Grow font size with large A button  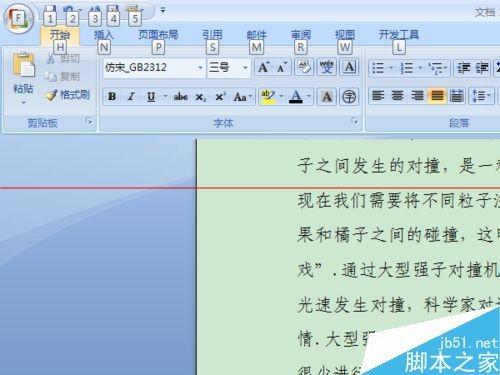264,67
